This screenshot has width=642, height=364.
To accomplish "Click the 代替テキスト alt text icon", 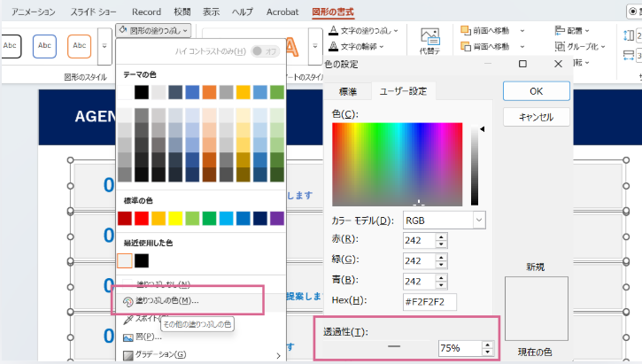I will pyautogui.click(x=429, y=36).
